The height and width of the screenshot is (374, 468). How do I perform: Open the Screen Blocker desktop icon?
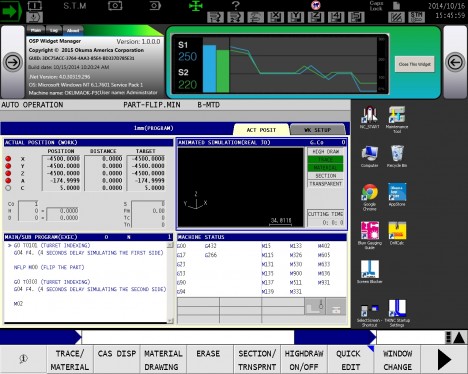369,272
